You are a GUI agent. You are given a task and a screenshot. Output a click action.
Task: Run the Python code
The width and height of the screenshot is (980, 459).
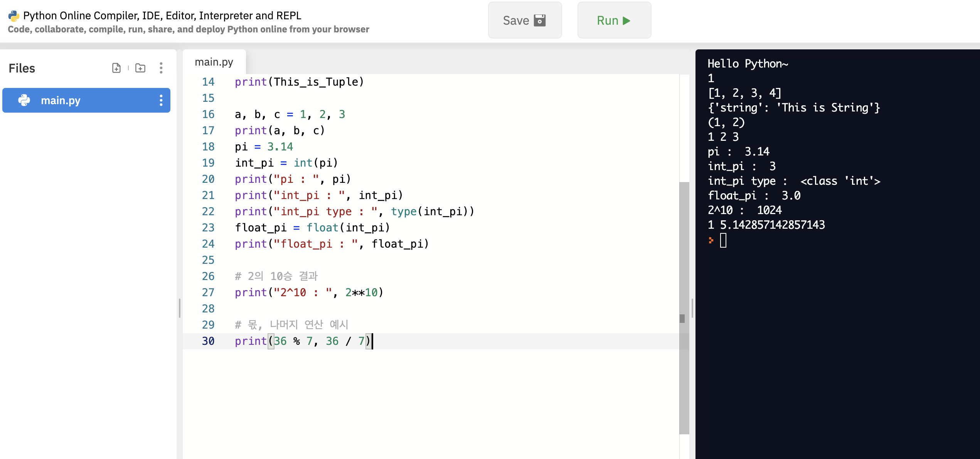[x=614, y=20]
